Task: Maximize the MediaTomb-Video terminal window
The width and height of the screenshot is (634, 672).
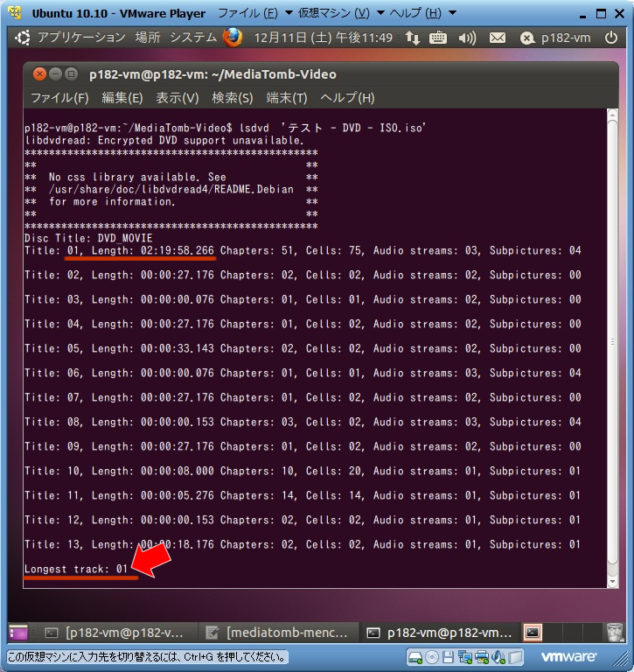Action: [71, 73]
